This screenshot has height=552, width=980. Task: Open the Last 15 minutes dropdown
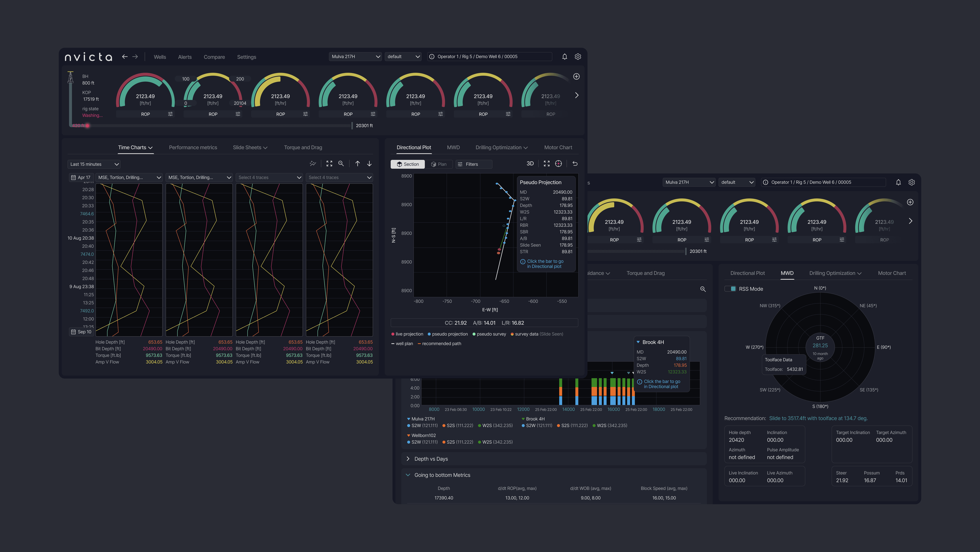coord(94,164)
